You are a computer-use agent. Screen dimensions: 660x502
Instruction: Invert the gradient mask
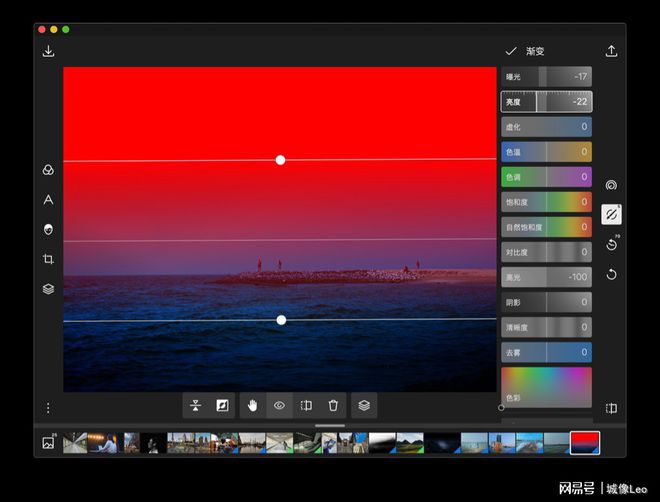click(222, 406)
